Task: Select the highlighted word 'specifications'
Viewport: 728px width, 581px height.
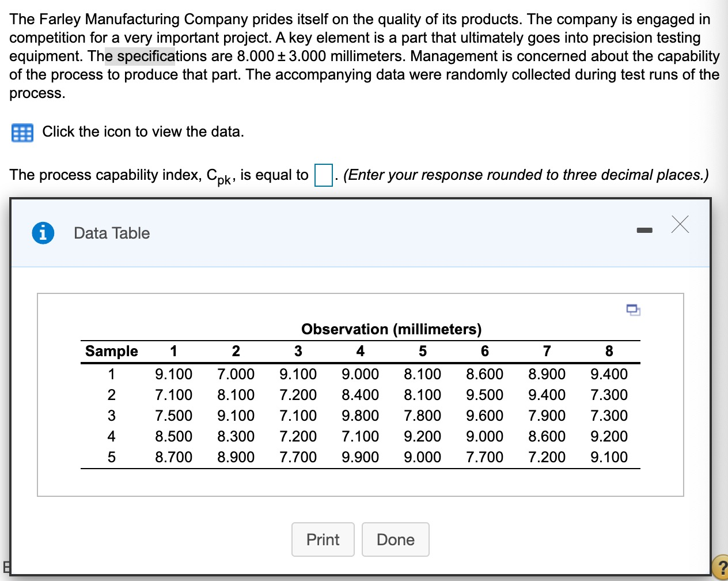Action: point(140,56)
